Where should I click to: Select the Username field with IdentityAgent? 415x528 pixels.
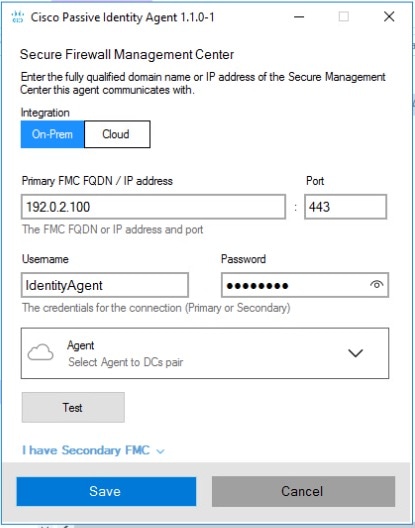coord(104,285)
